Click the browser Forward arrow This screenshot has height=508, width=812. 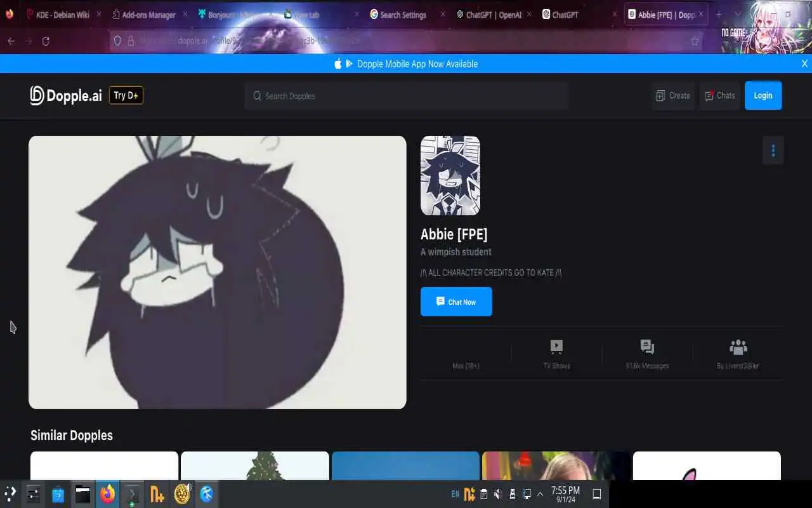coord(28,41)
